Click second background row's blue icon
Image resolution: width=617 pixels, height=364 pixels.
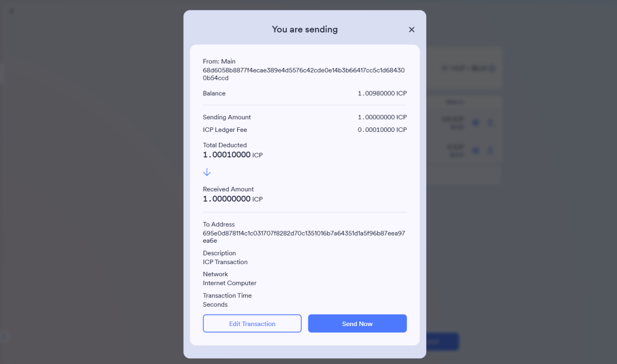475,150
